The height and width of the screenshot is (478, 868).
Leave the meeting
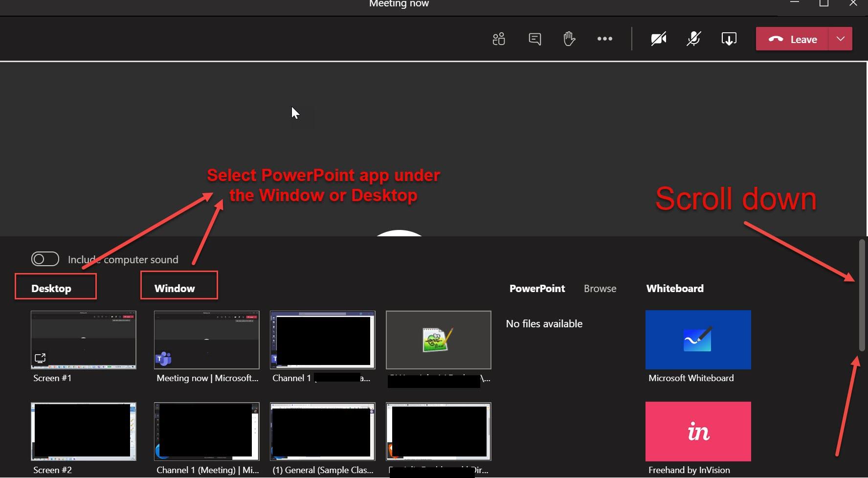792,39
